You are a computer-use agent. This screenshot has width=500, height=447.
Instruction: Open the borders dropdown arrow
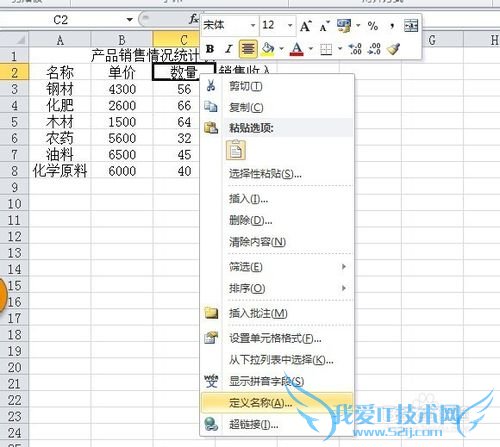coord(340,49)
